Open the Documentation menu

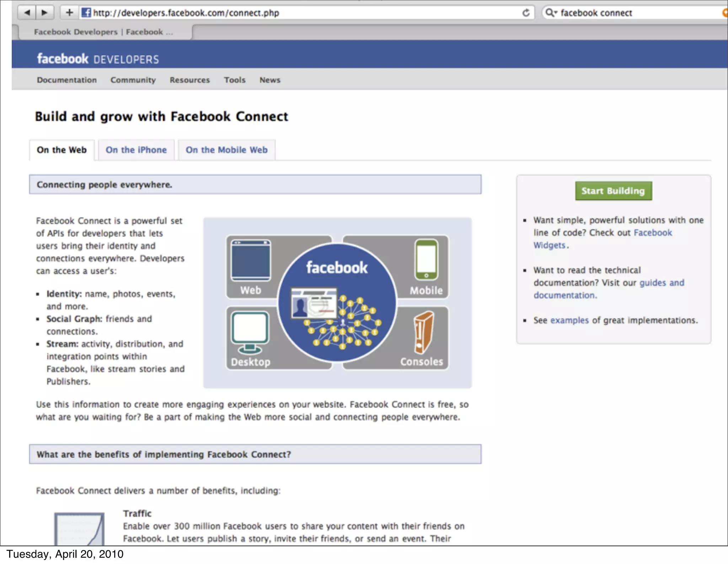[x=67, y=80]
